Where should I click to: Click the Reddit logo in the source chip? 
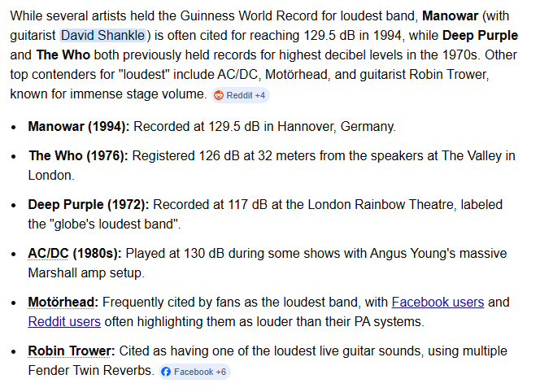pos(219,95)
